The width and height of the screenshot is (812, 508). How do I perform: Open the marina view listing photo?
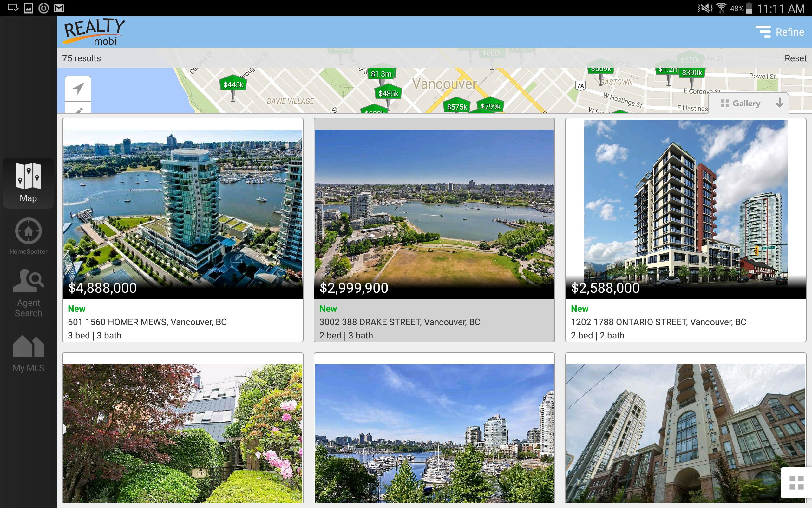[x=434, y=433]
